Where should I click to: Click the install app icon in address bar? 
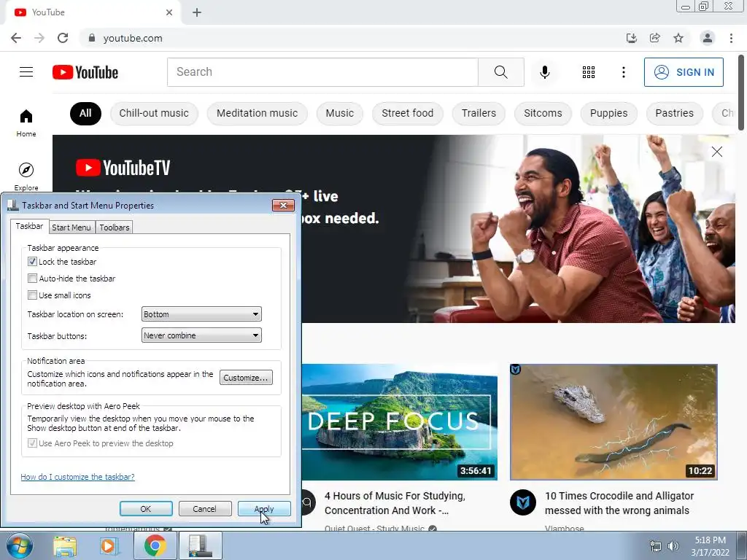[x=632, y=38]
